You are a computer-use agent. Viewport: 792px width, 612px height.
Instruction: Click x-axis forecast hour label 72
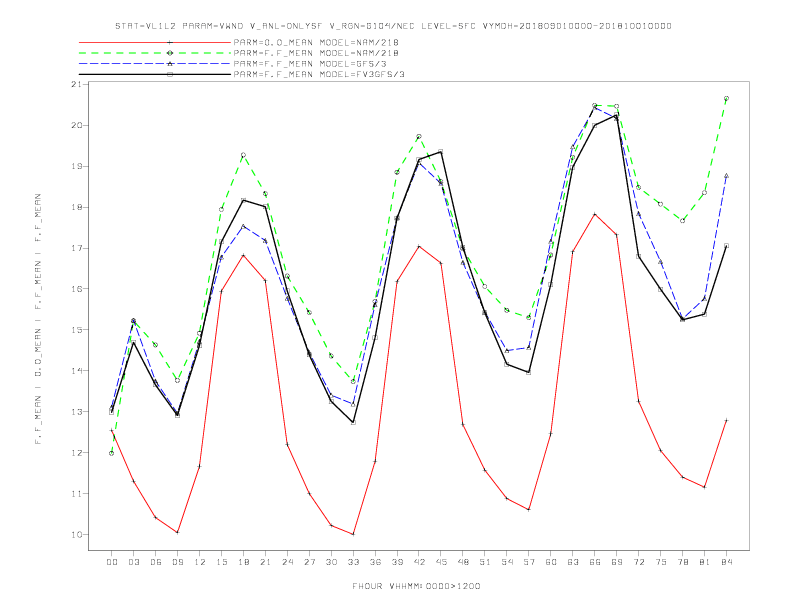pyautogui.click(x=639, y=562)
